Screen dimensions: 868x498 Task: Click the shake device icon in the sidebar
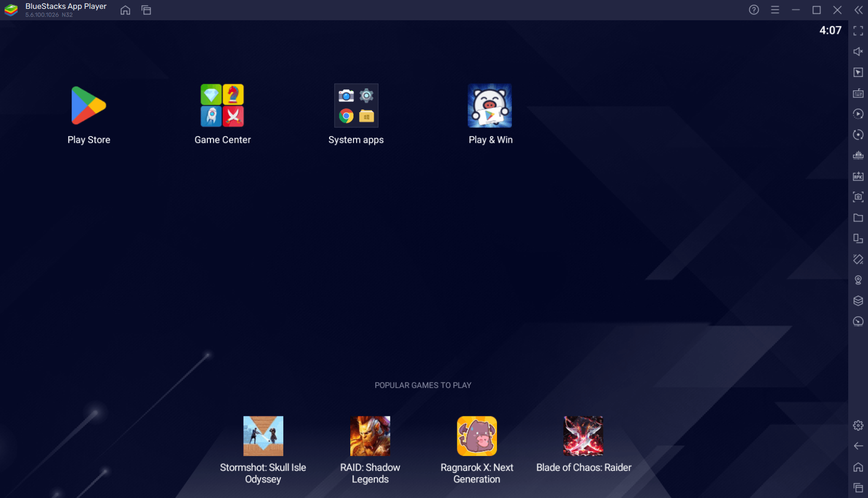(x=858, y=259)
